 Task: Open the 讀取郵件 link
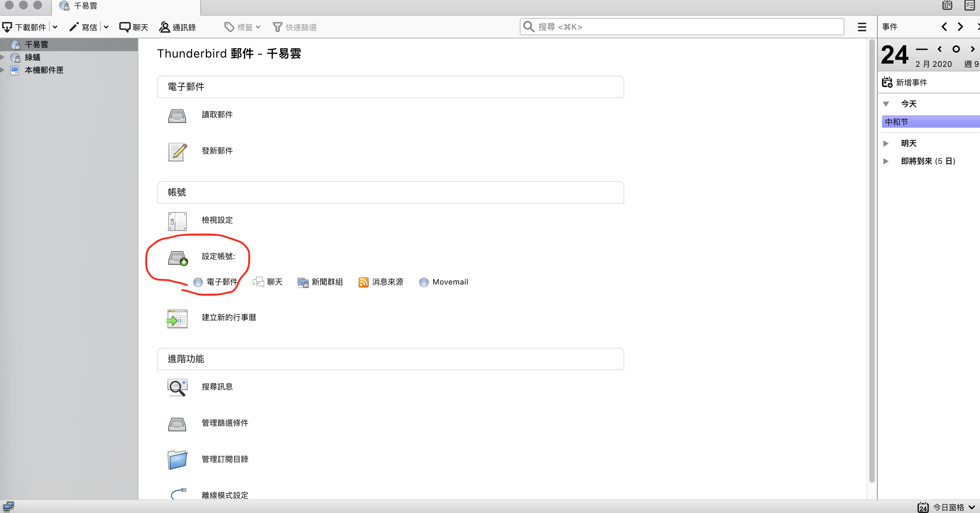click(217, 114)
